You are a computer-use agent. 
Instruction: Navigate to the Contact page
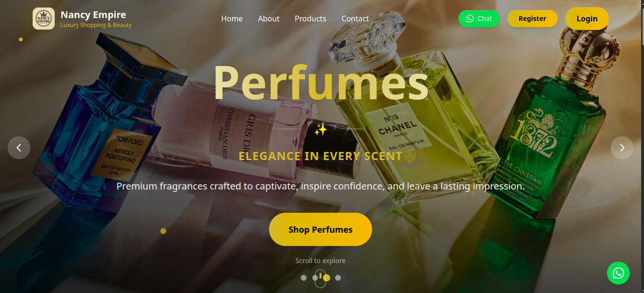click(355, 19)
